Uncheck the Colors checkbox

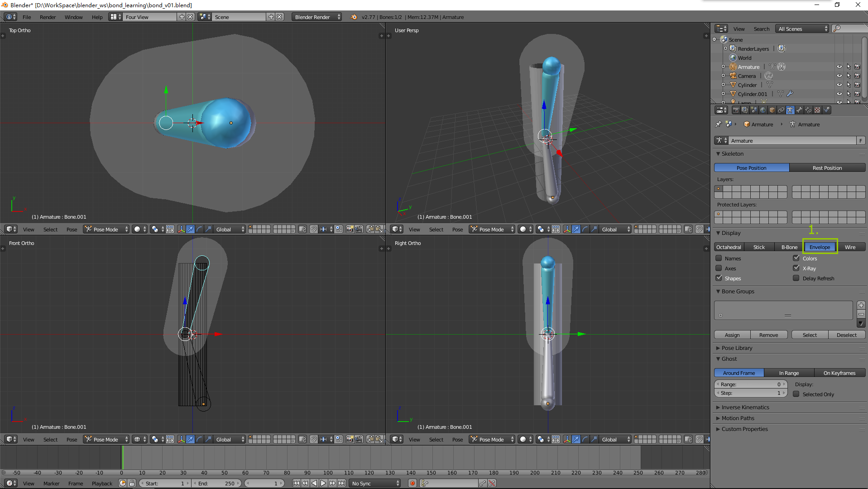pyautogui.click(x=796, y=258)
